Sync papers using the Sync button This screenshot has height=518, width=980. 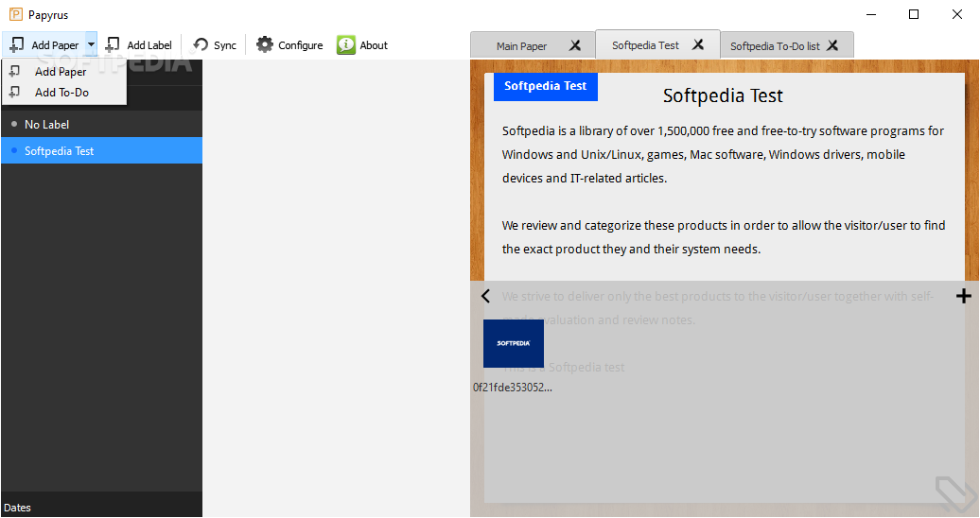(x=215, y=45)
